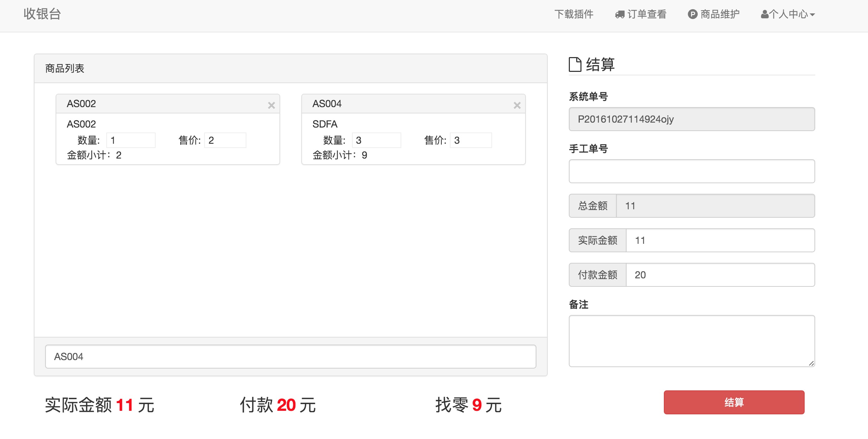Click inside the 备注 textarea

click(x=692, y=341)
